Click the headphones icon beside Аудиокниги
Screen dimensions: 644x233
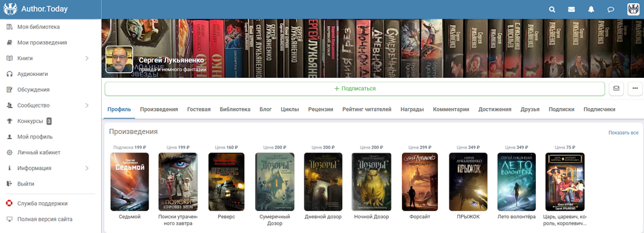pyautogui.click(x=9, y=74)
